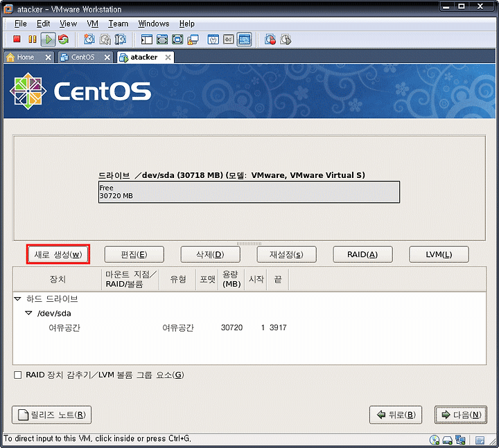
Task: Click the appliance view toolbar icon
Action: tap(229, 39)
